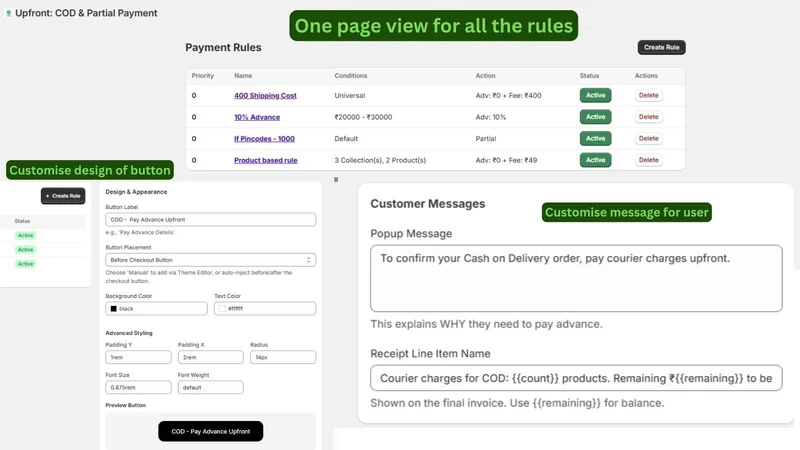Open the 400 Shipping Cost rule
The width and height of the screenshot is (800, 450).
(x=265, y=95)
